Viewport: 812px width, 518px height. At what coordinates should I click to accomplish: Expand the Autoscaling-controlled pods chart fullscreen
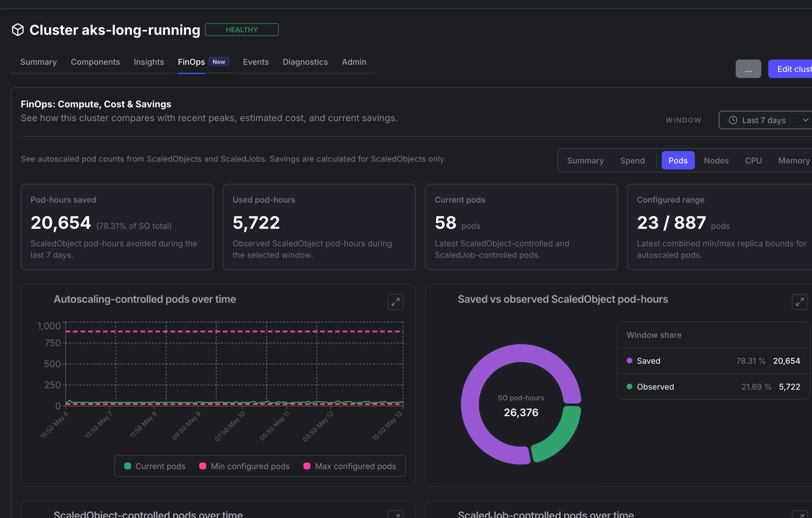pyautogui.click(x=395, y=302)
